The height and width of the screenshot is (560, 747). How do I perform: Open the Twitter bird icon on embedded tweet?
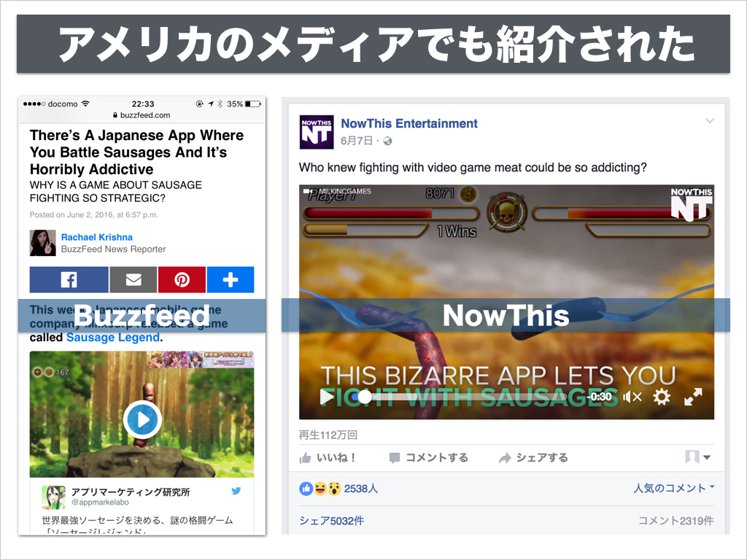pyautogui.click(x=236, y=491)
